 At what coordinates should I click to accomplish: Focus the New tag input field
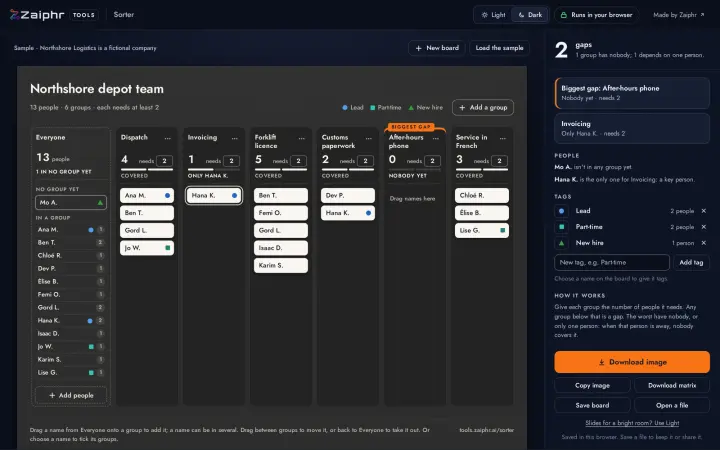point(612,262)
